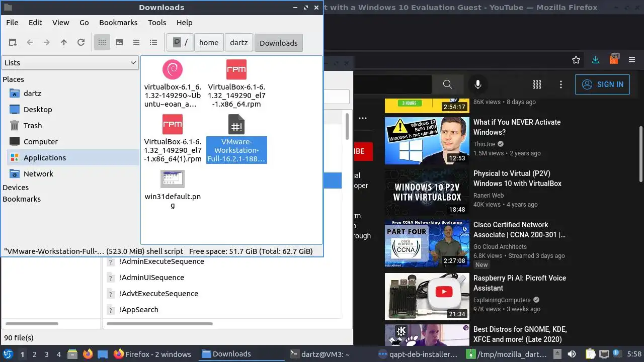Click the network tray icon
Image resolution: width=644 pixels, height=362 pixels.
[x=604, y=354]
